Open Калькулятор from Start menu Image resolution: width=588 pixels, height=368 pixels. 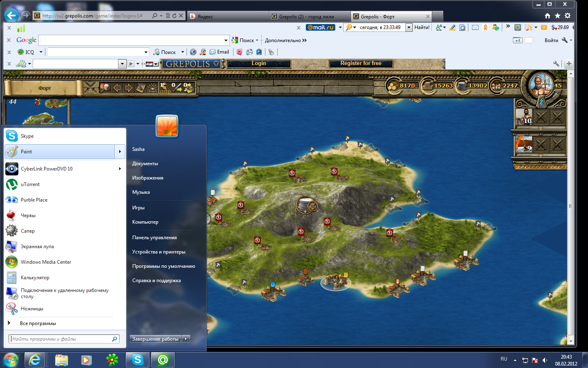65,278
